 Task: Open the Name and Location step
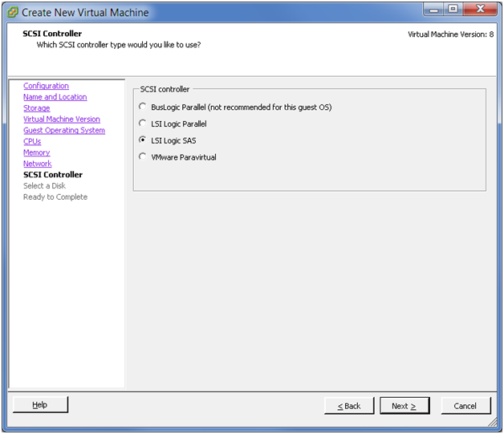[x=55, y=97]
